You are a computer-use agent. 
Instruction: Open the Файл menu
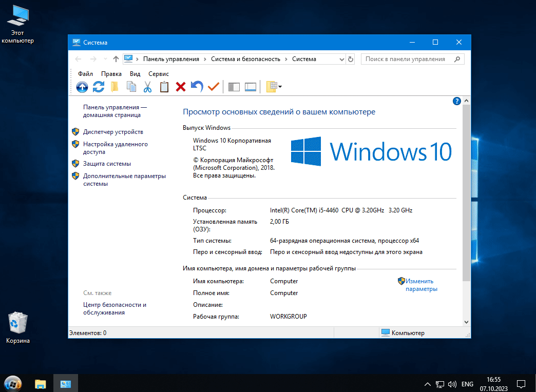85,74
